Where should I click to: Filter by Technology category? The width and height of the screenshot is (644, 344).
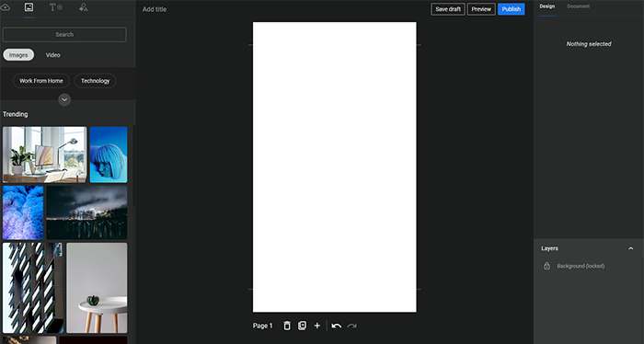[96, 81]
